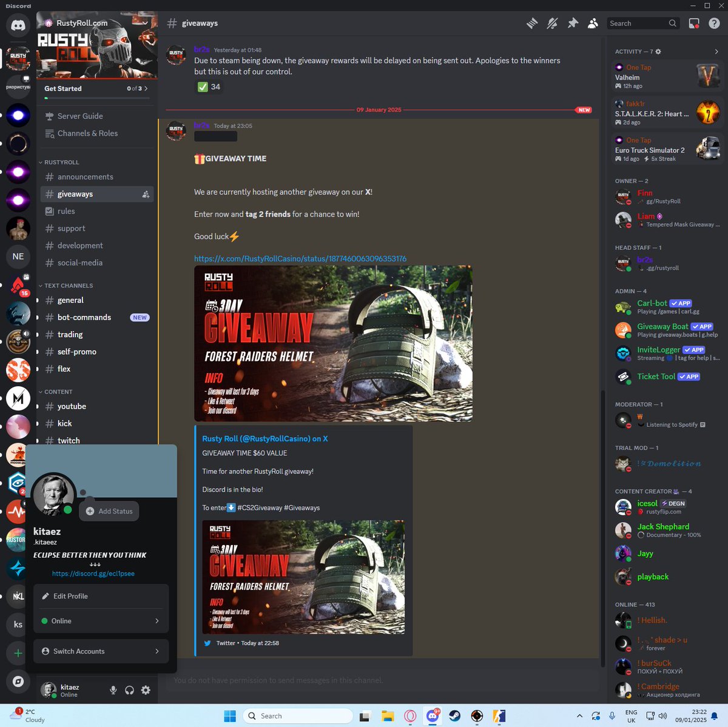Image resolution: width=728 pixels, height=727 pixels.
Task: Click Windows taskbar Search box
Action: click(298, 716)
